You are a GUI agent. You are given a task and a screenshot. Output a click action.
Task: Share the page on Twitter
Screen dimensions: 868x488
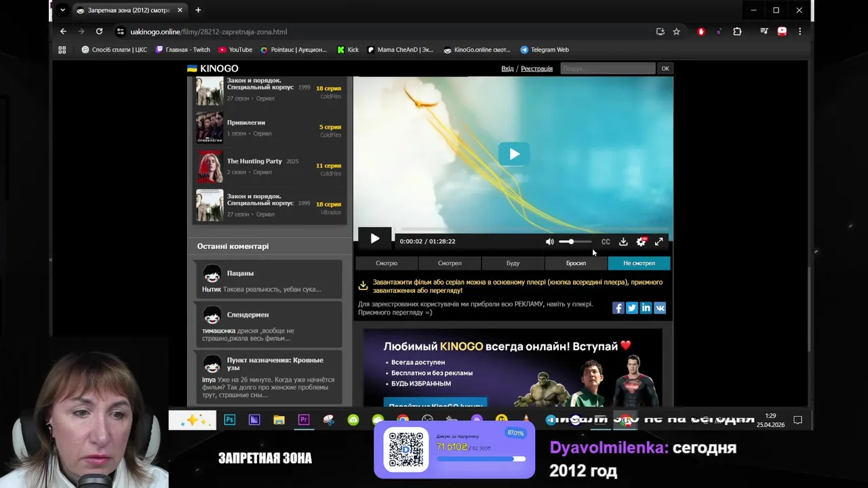[631, 308]
